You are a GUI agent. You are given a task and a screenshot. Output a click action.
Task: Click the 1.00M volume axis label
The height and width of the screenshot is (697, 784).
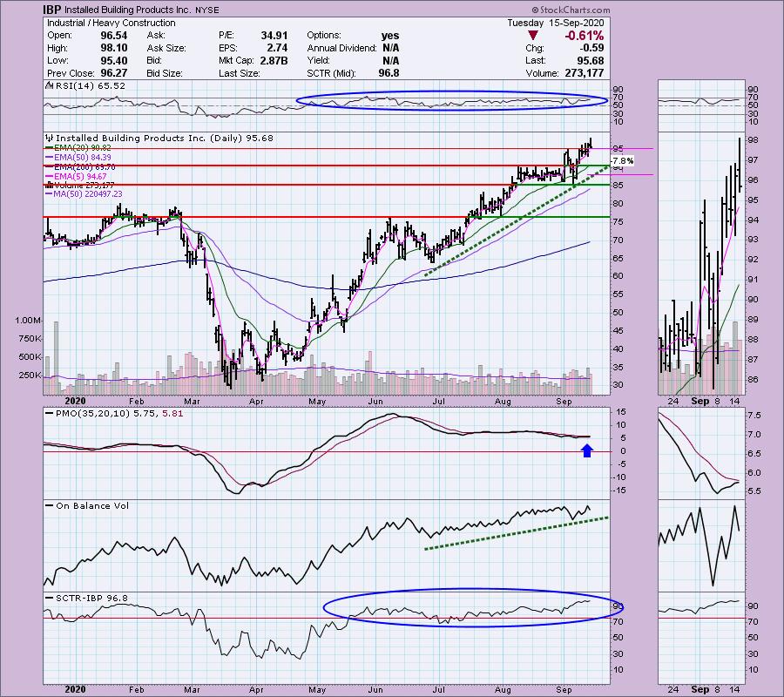tap(28, 320)
